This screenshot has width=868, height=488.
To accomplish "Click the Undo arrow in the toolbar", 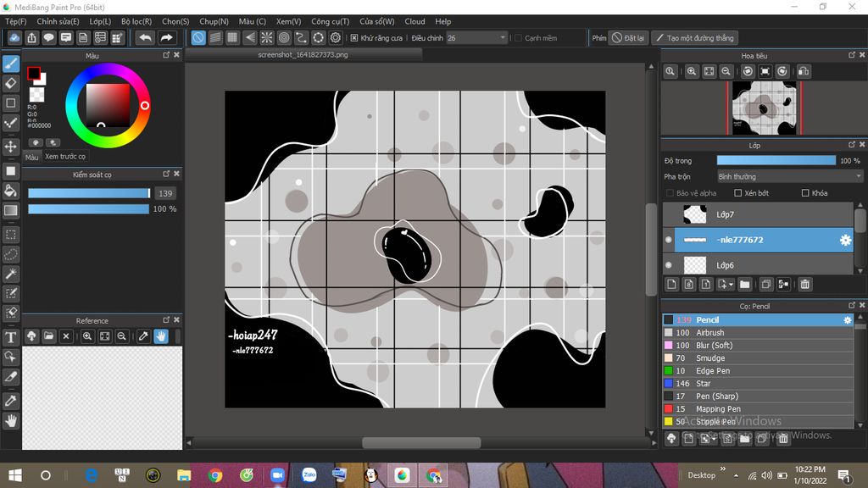I will pyautogui.click(x=145, y=37).
